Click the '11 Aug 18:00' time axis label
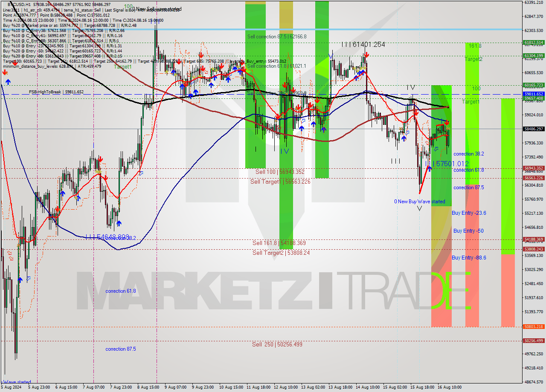 (x=258, y=388)
